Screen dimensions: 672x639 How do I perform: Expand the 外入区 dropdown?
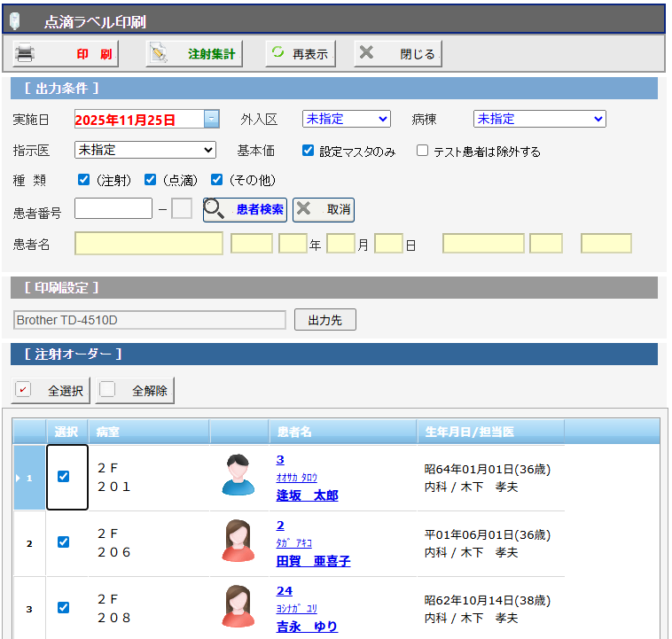point(346,119)
